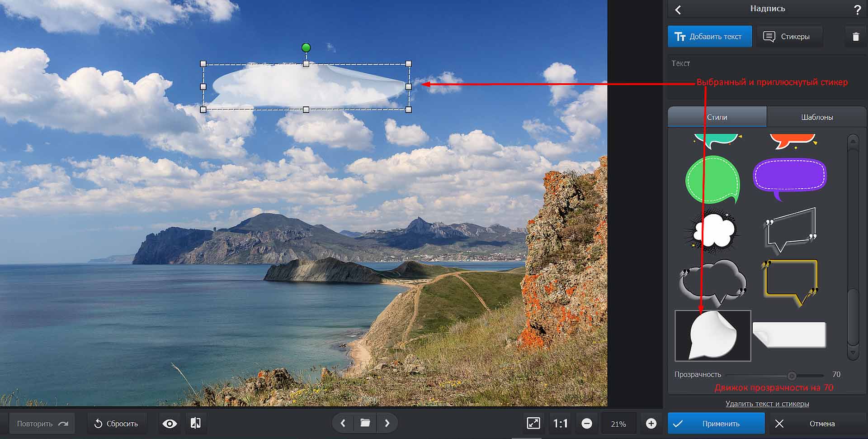The width and height of the screenshot is (868, 439).
Task: Open the Стикеры sticker list
Action: [x=789, y=37]
